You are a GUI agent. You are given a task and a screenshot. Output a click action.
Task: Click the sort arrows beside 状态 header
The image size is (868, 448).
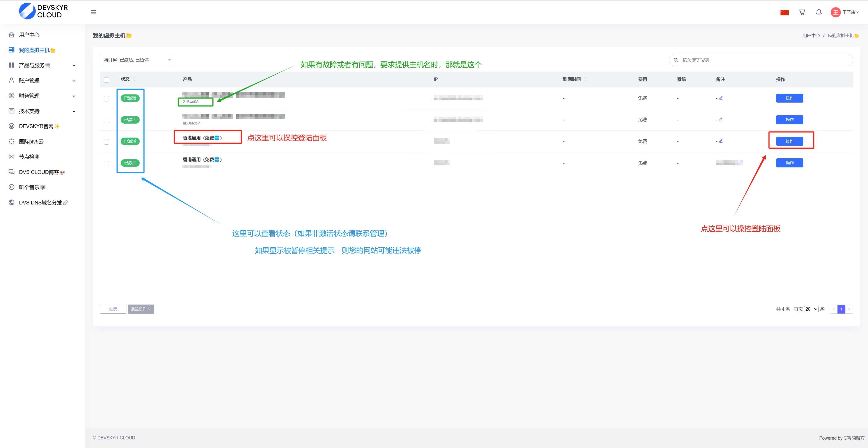(134, 79)
